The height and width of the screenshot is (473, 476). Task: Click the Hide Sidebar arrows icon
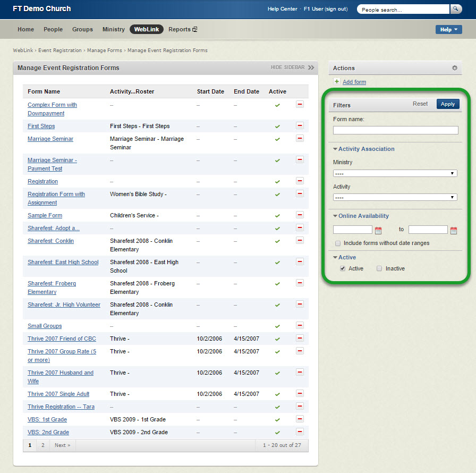click(x=311, y=67)
